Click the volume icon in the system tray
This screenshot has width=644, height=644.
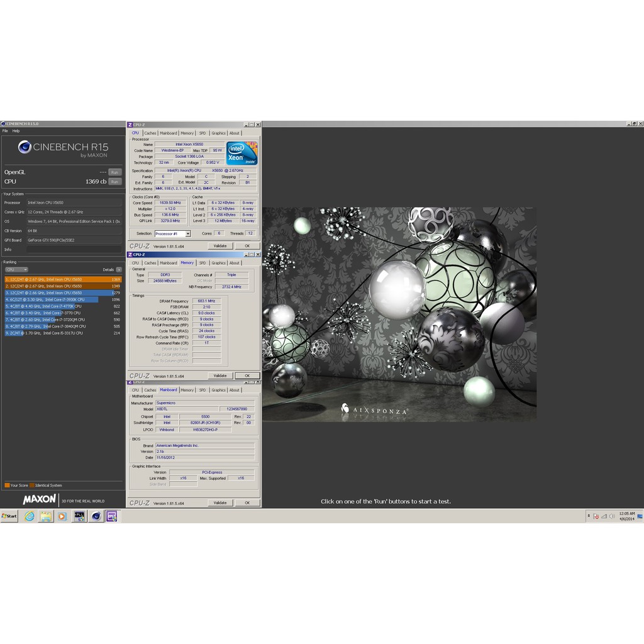[x=611, y=516]
